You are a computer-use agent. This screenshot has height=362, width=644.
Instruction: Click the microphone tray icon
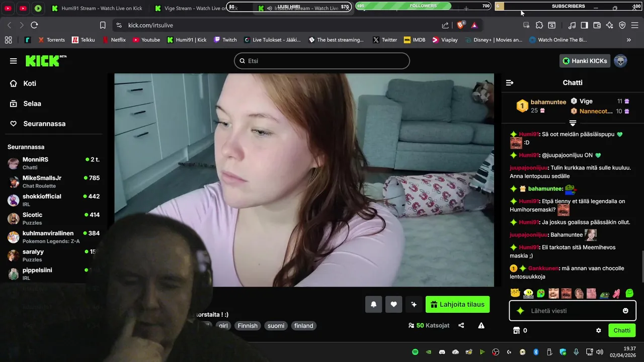click(576, 352)
